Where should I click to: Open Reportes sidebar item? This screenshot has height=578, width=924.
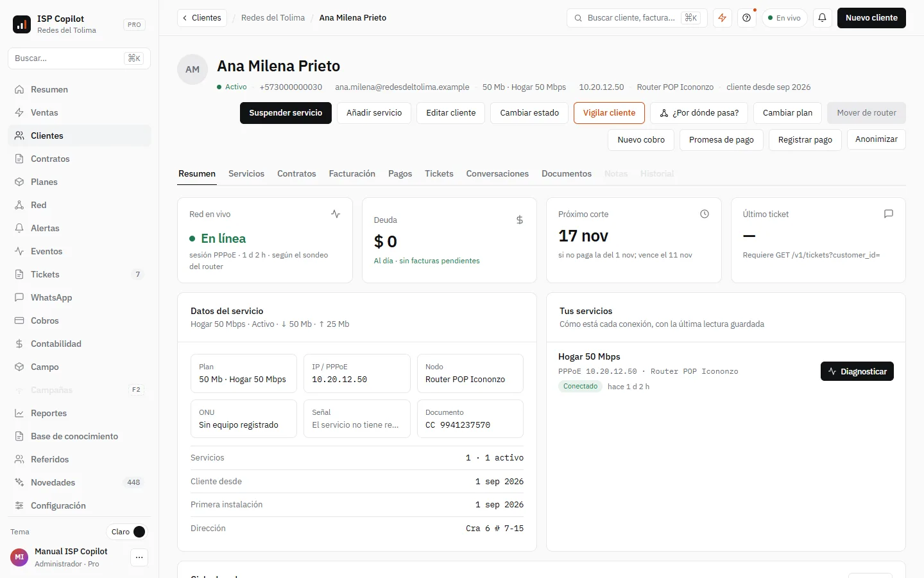click(80, 413)
